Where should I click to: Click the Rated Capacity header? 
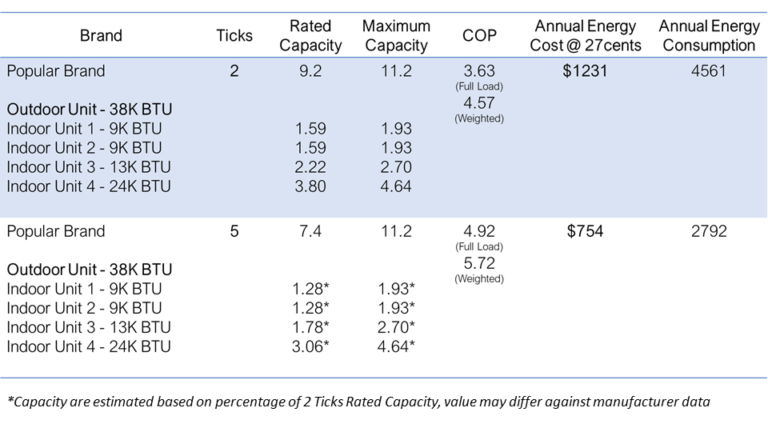pyautogui.click(x=310, y=36)
